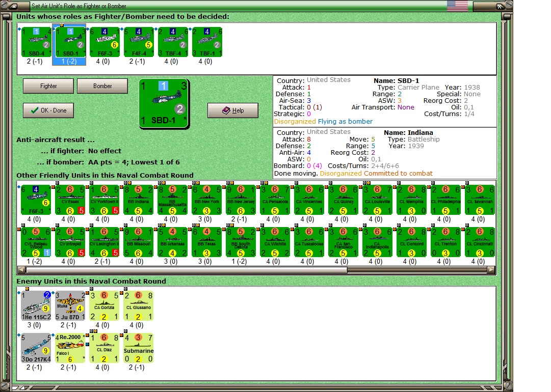
Task: Click the United States flag icon
Action: (x=457, y=6)
